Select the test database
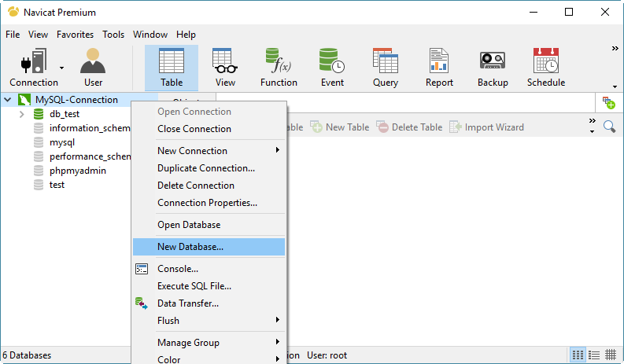 point(57,185)
